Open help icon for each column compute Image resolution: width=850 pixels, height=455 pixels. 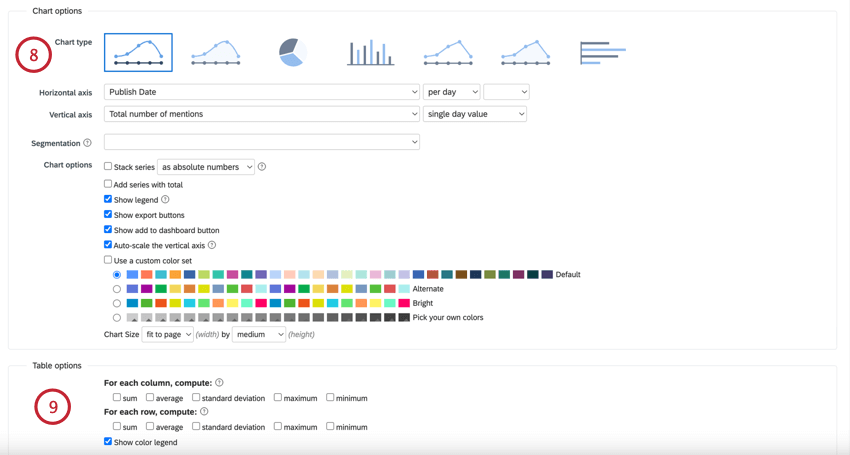click(x=219, y=382)
